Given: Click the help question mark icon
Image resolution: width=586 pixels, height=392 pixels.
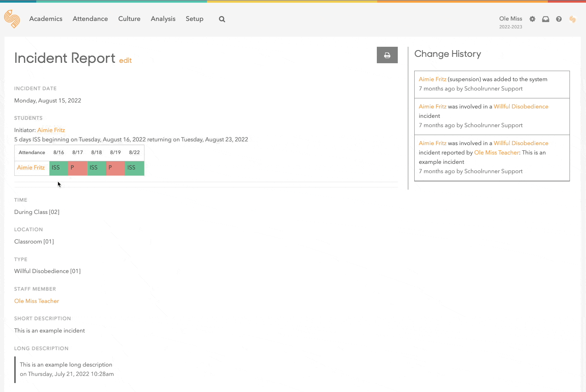Looking at the screenshot, I should click(x=559, y=19).
